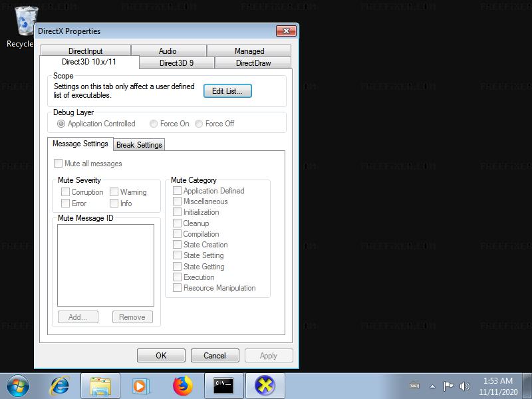Viewport: 532px width, 399px height.
Task: Tick the Warning severity checkbox
Action: [128, 192]
